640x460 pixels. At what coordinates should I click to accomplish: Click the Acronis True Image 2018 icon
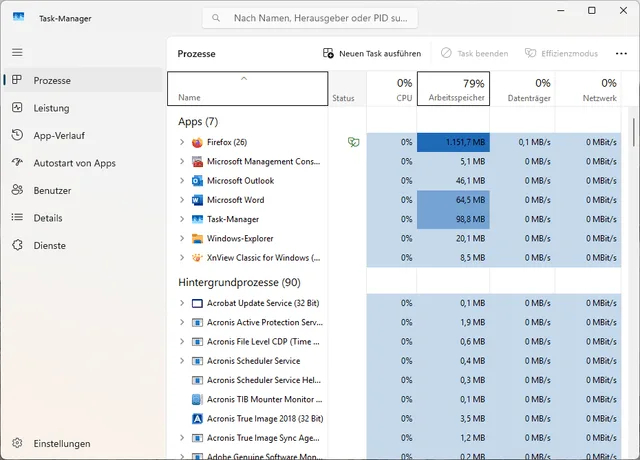tap(197, 418)
